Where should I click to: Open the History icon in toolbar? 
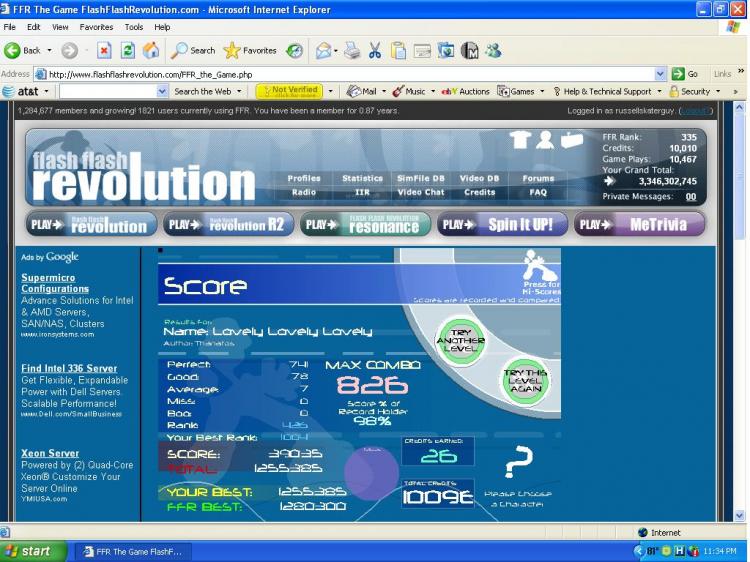click(x=294, y=51)
